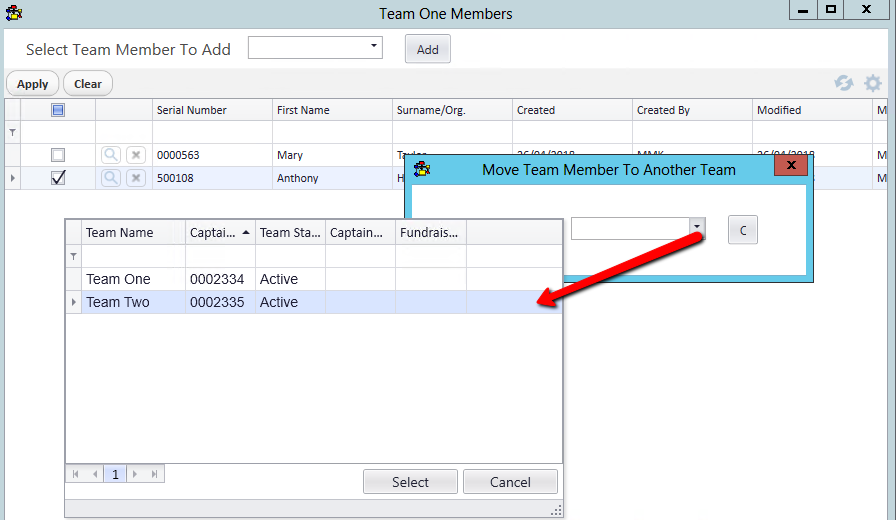Go to the last page in team picker
The width and height of the screenshot is (896, 520).
pos(153,474)
